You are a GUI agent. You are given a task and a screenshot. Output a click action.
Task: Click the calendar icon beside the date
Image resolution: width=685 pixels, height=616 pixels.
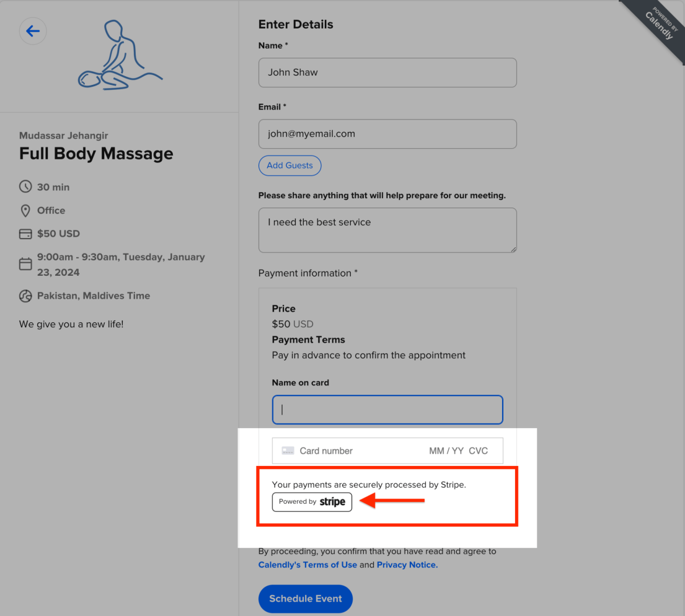[25, 264]
